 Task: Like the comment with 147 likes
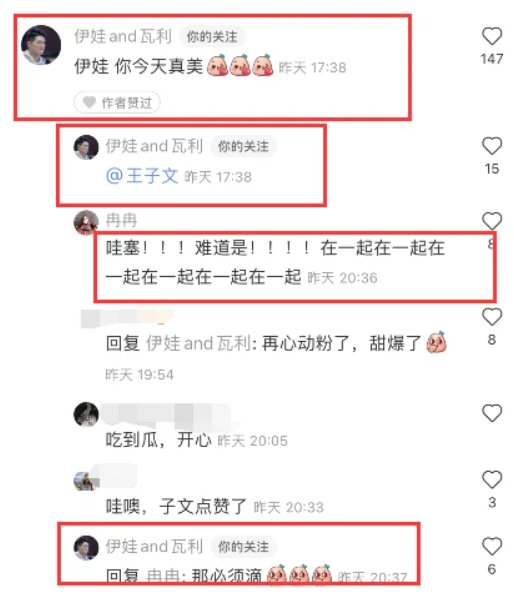tap(492, 37)
